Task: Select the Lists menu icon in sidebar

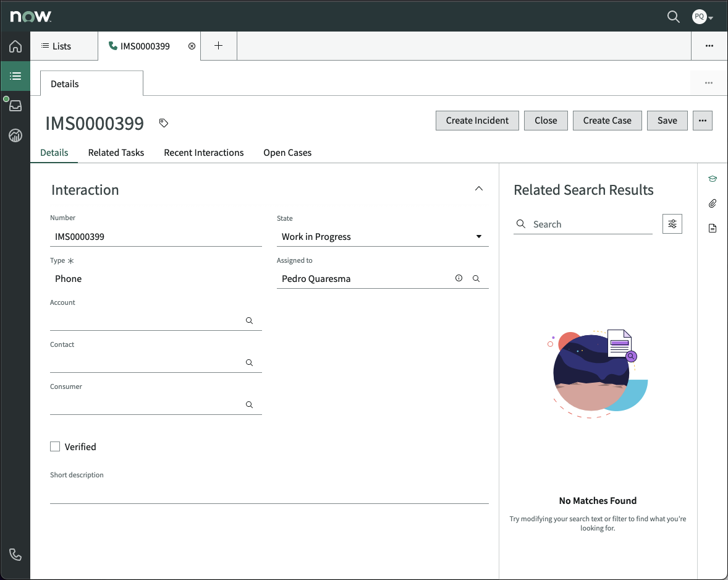Action: 15,75
